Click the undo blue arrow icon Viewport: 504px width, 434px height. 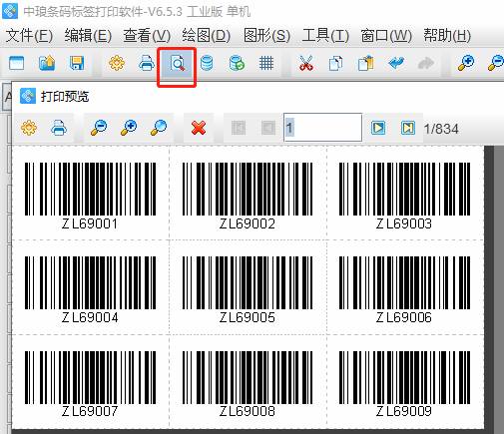[x=396, y=63]
